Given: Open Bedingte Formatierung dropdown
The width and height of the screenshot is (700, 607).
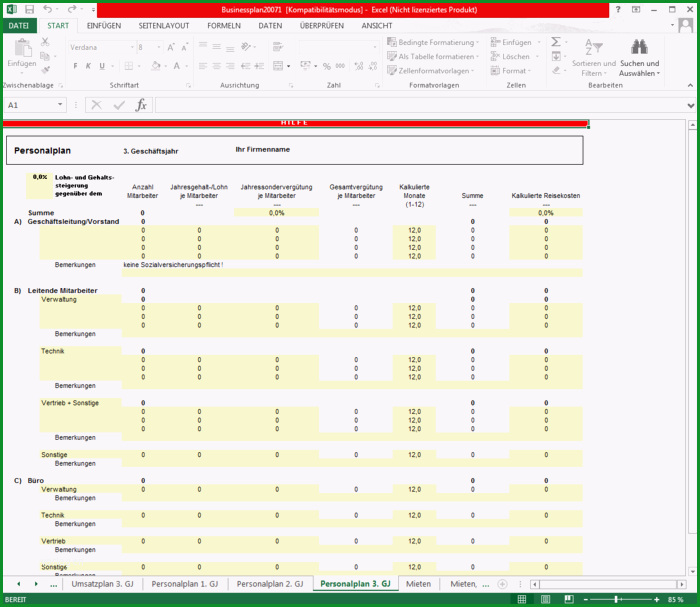Looking at the screenshot, I should click(x=433, y=42).
